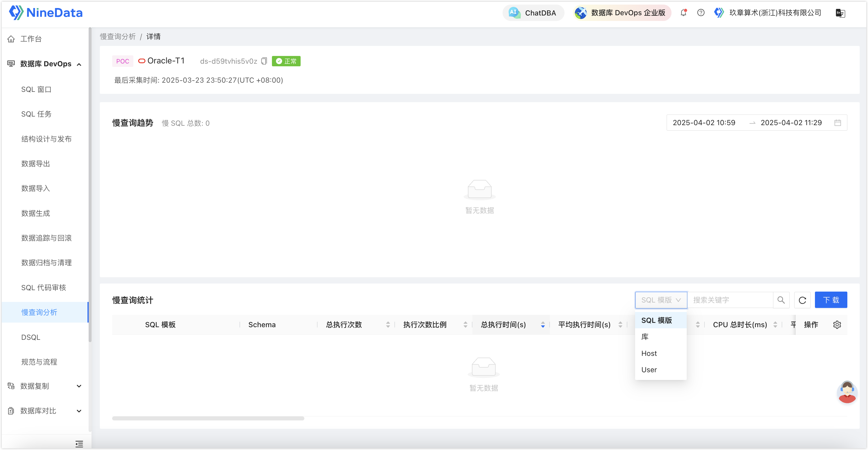Open the notifications bell
The width and height of the screenshot is (868, 450).
[683, 13]
